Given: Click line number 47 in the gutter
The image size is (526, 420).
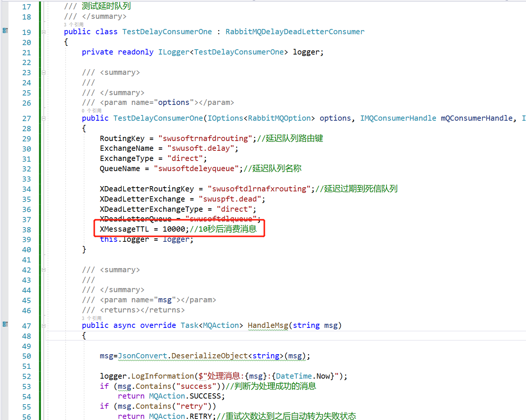Looking at the screenshot, I should (26, 326).
